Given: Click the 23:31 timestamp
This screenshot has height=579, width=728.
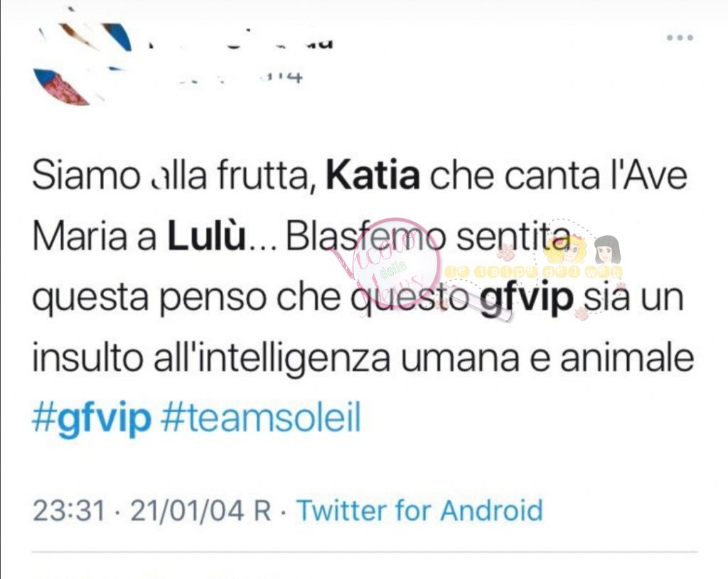Looking at the screenshot, I should click(x=69, y=510).
